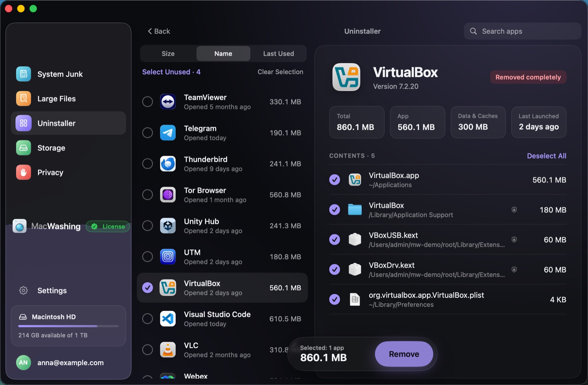This screenshot has width=588, height=385.
Task: Click the Telegram app icon
Action: point(168,133)
